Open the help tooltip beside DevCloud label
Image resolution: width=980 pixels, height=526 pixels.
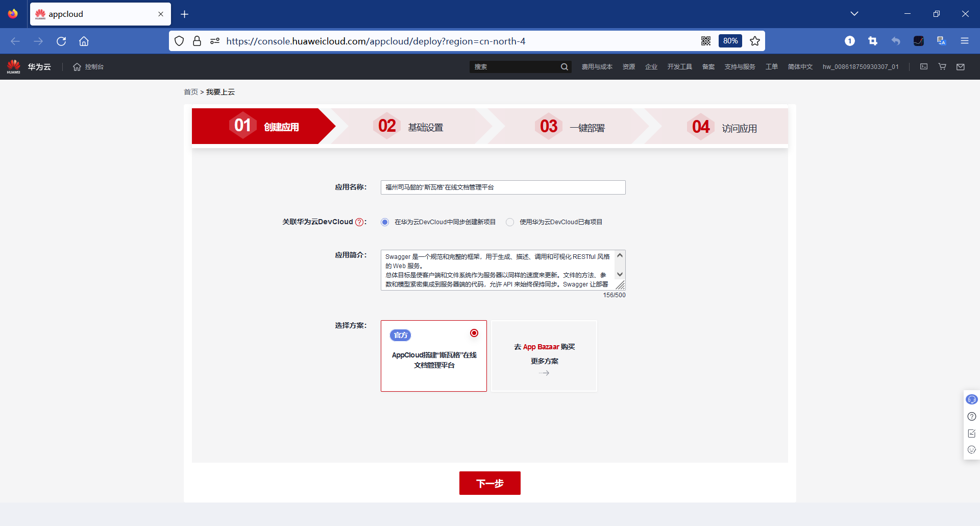(359, 222)
